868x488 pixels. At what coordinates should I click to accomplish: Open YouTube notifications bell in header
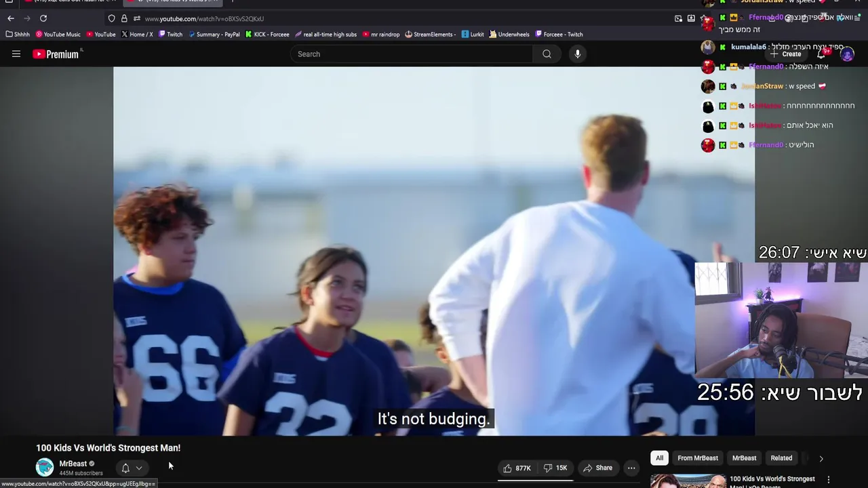pos(821,54)
